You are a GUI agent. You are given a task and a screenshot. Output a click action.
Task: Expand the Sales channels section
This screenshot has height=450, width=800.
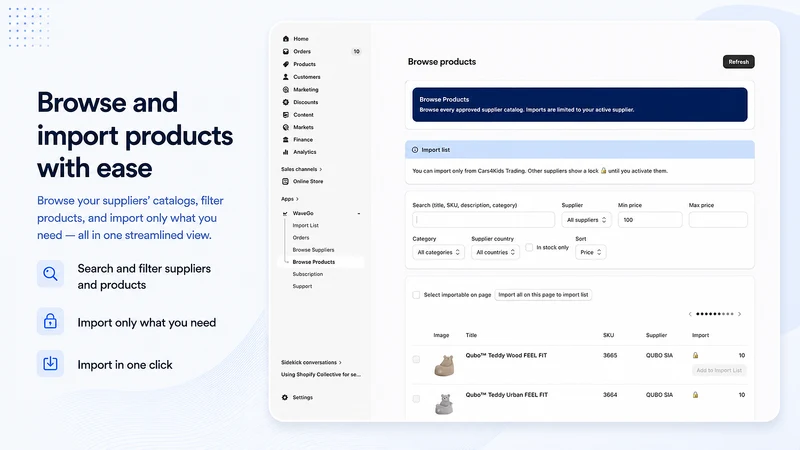(302, 169)
